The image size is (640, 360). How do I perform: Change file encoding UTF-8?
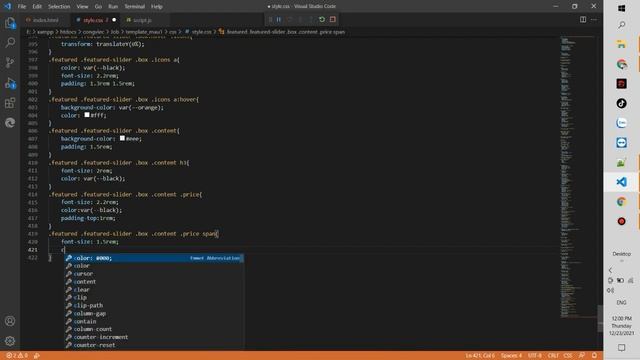[x=535, y=356]
